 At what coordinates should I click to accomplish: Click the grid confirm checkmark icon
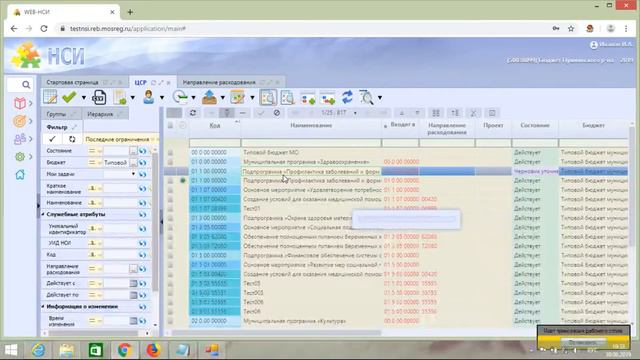click(261, 113)
